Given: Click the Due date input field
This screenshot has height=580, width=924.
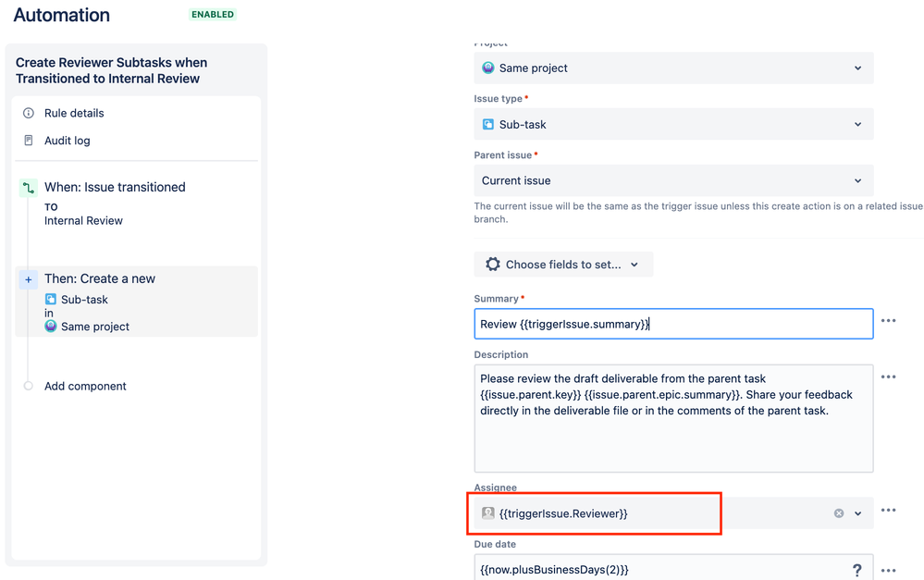Looking at the screenshot, I should click(673, 569).
